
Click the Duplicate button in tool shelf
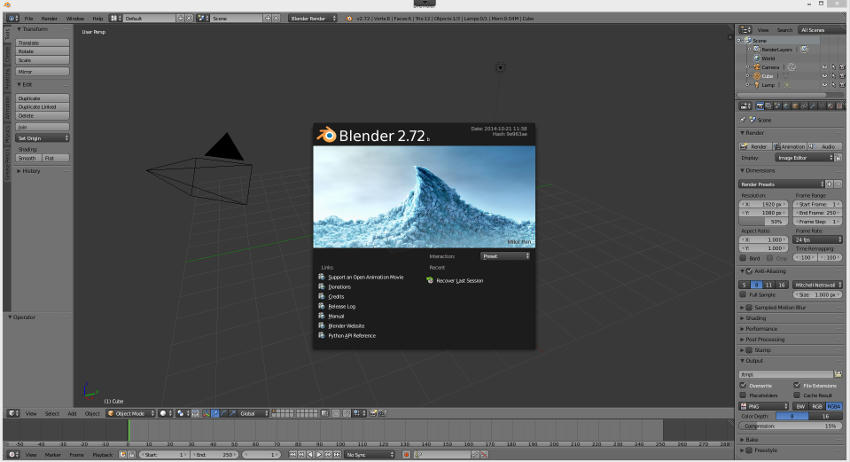(42, 98)
